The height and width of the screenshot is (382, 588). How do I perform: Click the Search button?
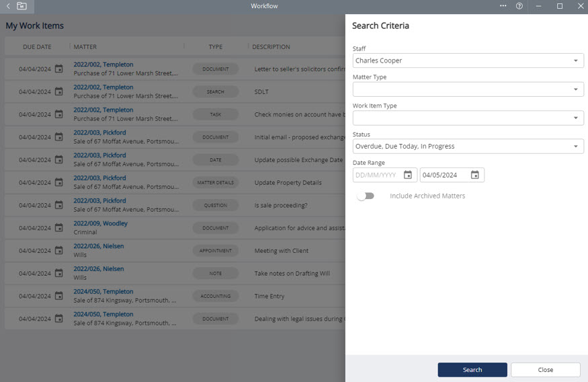(472, 370)
